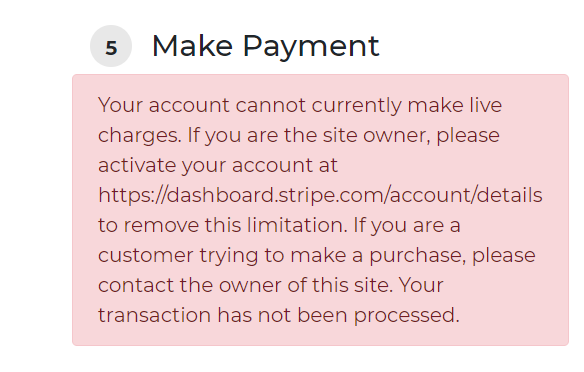Click the word 'Your' before 'transaction'
This screenshot has height=372, width=584.
421,285
